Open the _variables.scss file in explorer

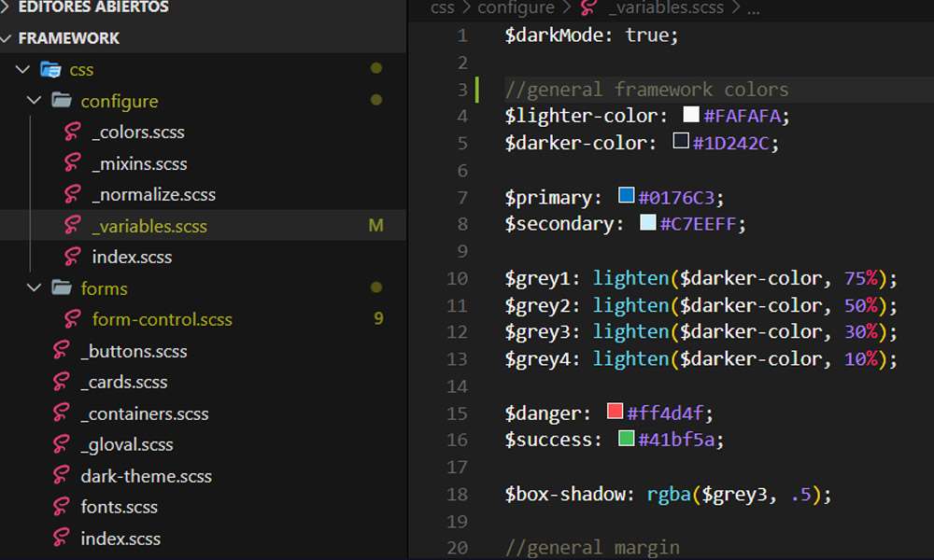point(149,226)
